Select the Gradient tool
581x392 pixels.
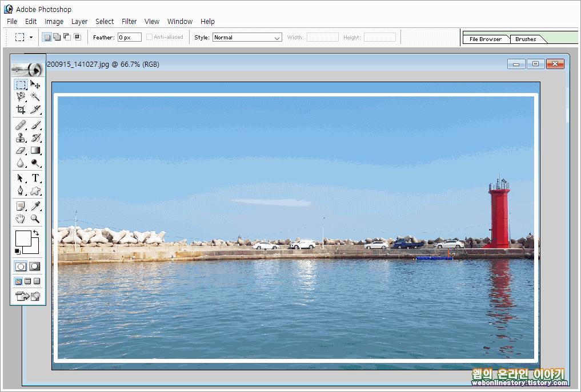35,150
